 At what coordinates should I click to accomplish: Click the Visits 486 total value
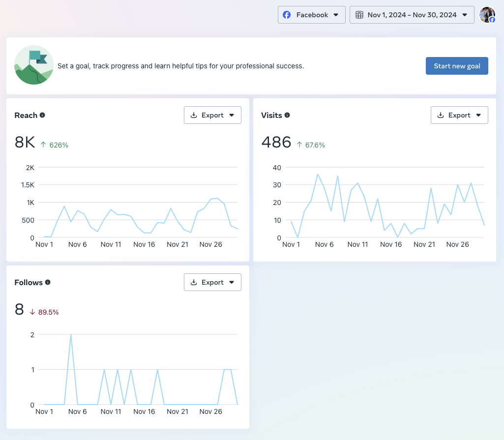(x=276, y=143)
